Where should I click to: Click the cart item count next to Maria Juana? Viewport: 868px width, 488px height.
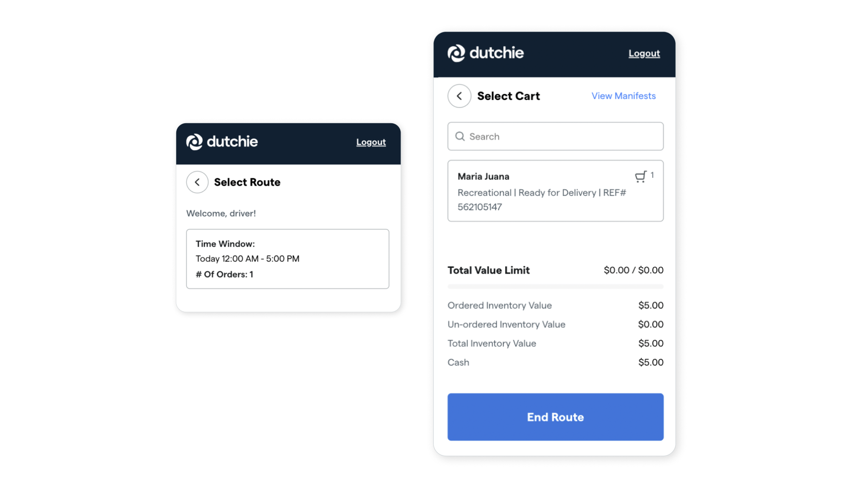point(652,175)
